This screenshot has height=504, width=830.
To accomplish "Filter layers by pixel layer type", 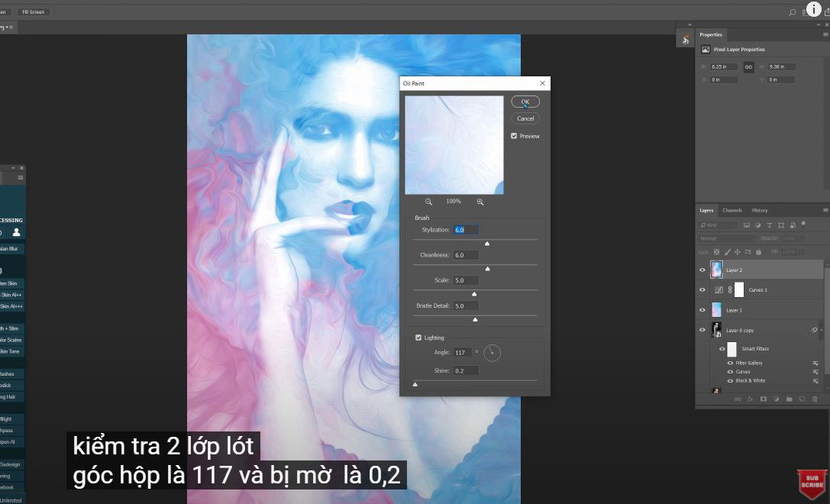I will pyautogui.click(x=747, y=225).
